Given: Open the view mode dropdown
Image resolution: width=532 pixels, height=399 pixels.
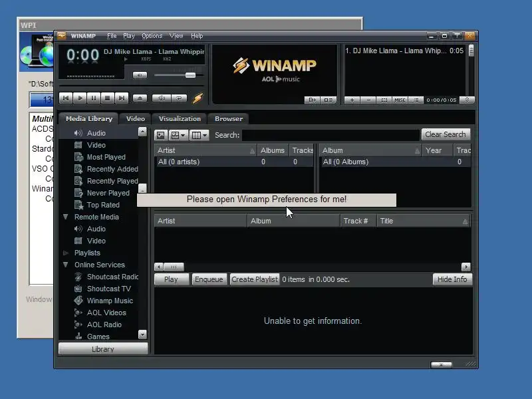Looking at the screenshot, I should 178,136.
